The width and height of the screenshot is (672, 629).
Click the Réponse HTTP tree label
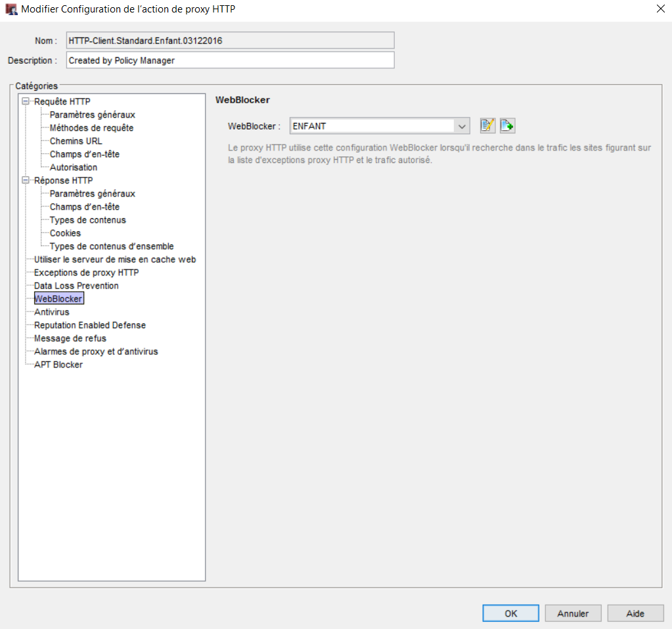pyautogui.click(x=64, y=180)
